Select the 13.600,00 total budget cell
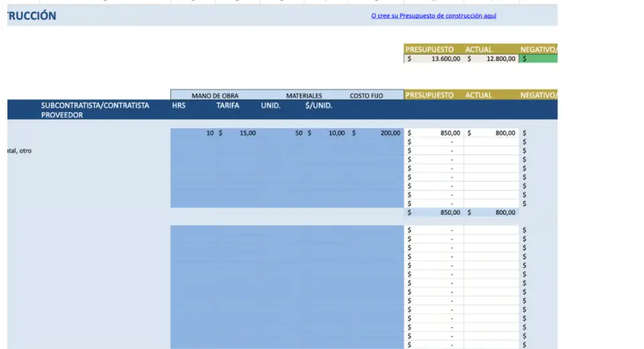The height and width of the screenshot is (349, 644). [434, 59]
